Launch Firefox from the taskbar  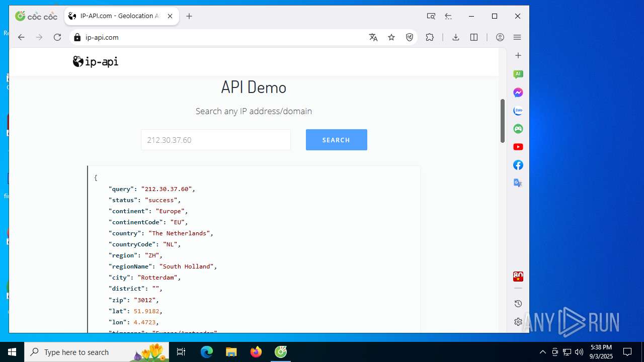click(x=256, y=352)
